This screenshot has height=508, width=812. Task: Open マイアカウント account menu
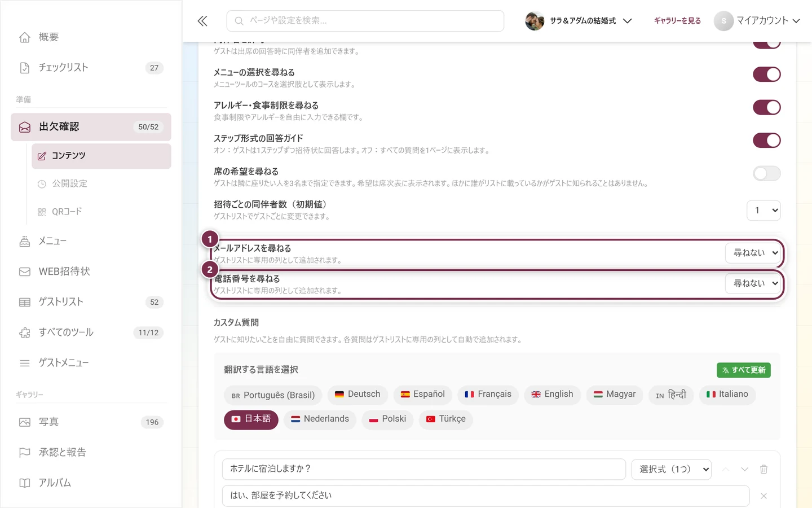tap(757, 21)
